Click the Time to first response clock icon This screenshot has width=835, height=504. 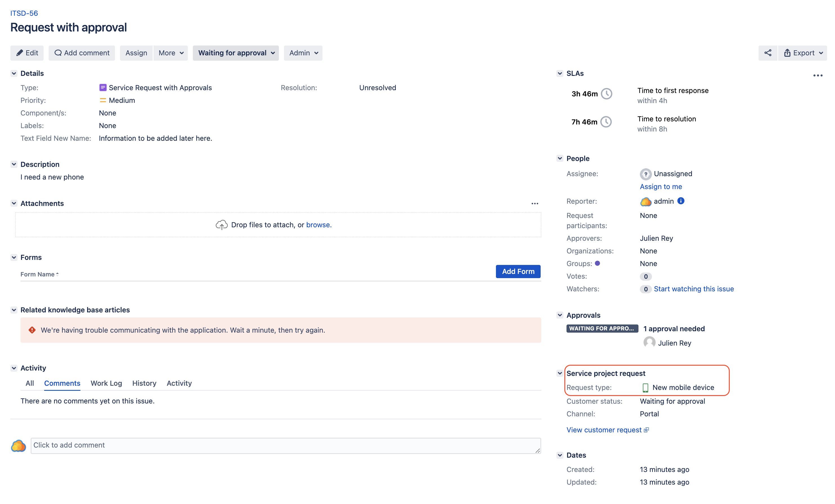(606, 94)
